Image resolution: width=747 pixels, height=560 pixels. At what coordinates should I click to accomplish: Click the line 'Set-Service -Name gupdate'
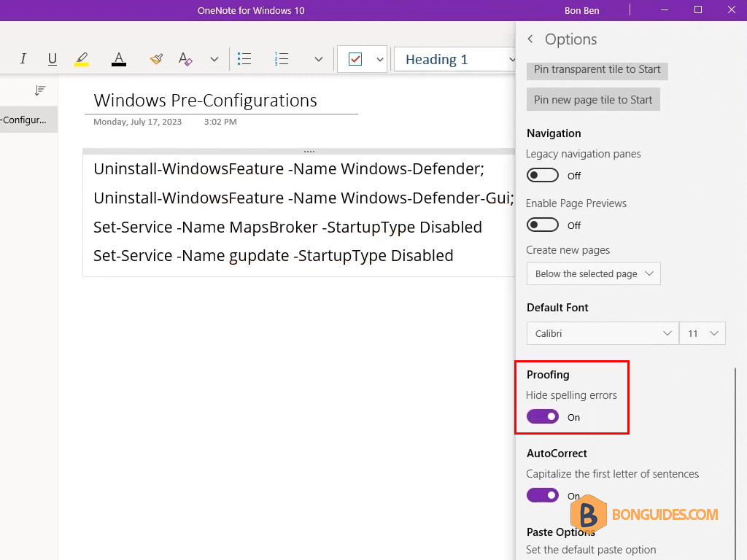coord(274,256)
